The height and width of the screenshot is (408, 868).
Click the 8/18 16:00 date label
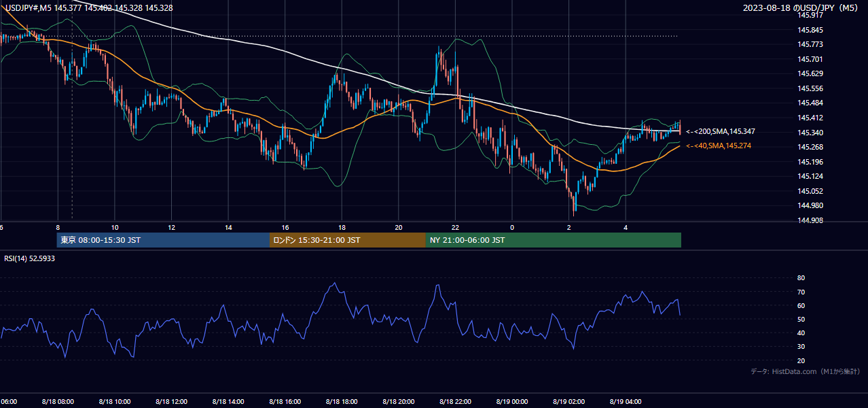point(285,401)
